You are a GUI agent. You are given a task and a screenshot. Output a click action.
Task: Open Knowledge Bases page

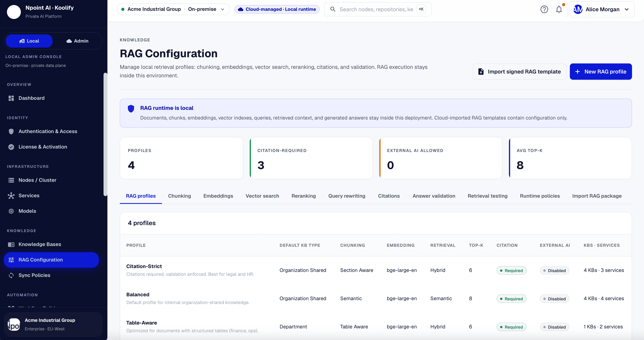point(51,244)
